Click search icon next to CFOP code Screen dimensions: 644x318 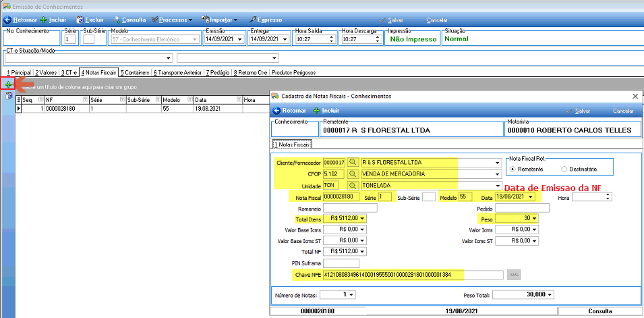353,174
